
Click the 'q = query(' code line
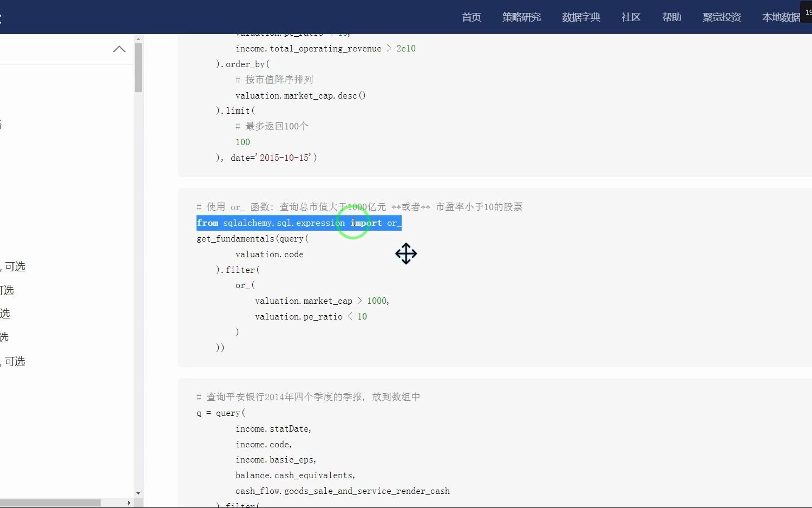[x=221, y=413]
